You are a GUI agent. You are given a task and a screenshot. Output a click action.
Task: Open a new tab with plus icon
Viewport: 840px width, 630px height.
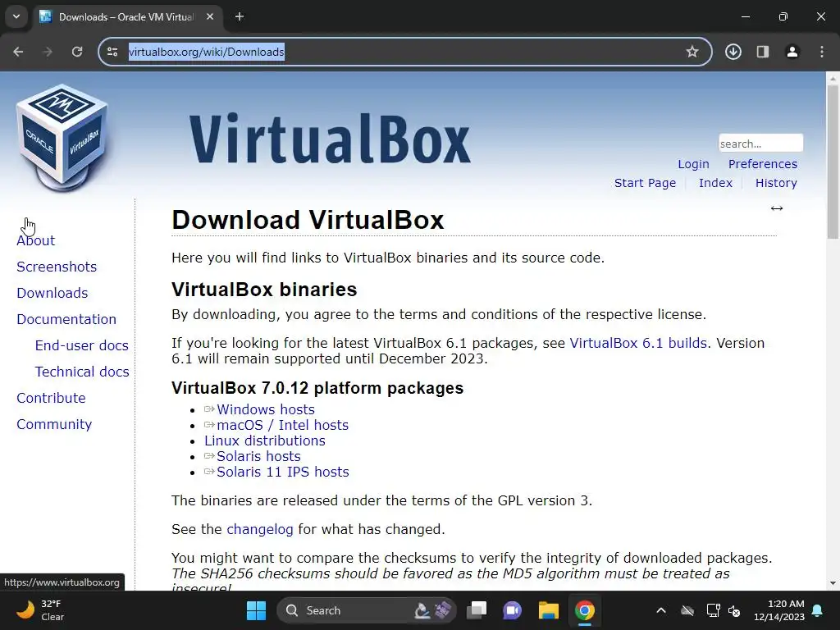click(240, 16)
